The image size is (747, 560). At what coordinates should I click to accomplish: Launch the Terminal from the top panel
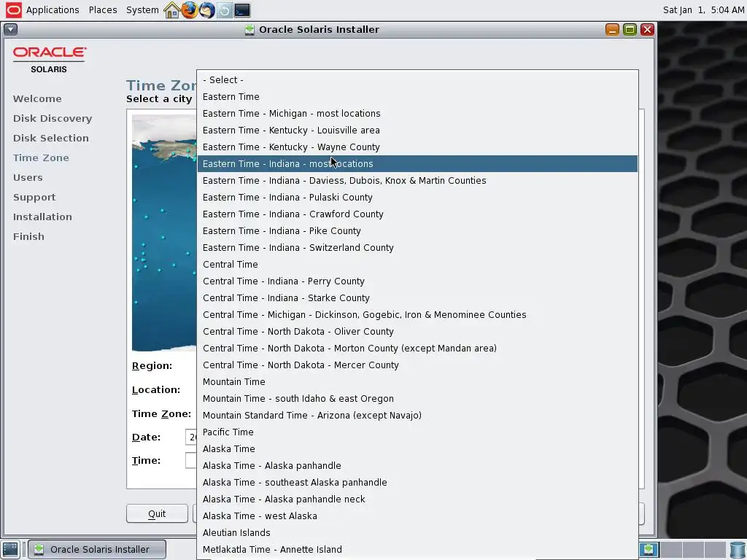(242, 10)
